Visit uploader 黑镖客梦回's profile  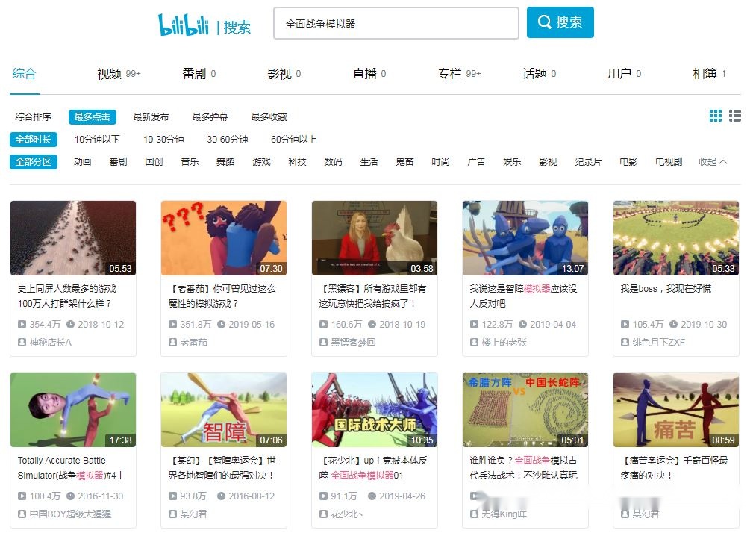(x=353, y=342)
